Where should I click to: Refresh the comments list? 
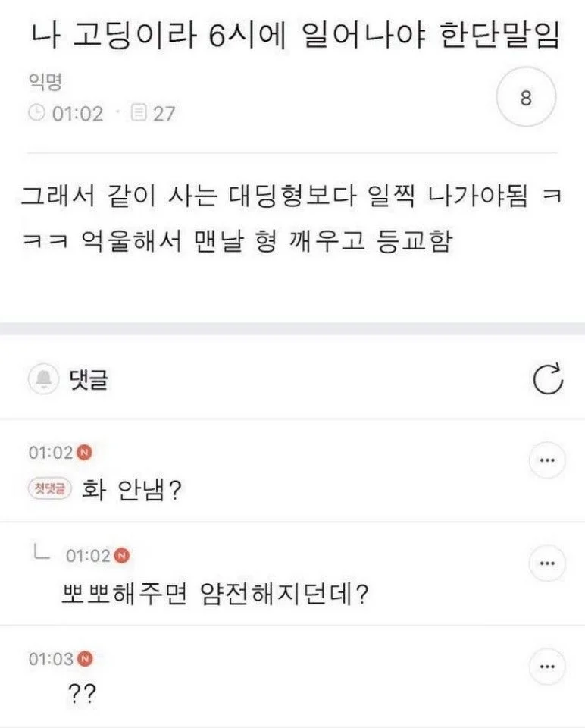click(x=548, y=380)
